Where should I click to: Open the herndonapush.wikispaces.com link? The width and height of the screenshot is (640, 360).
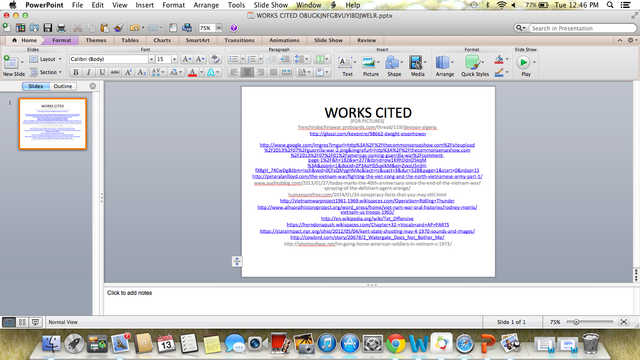368,224
